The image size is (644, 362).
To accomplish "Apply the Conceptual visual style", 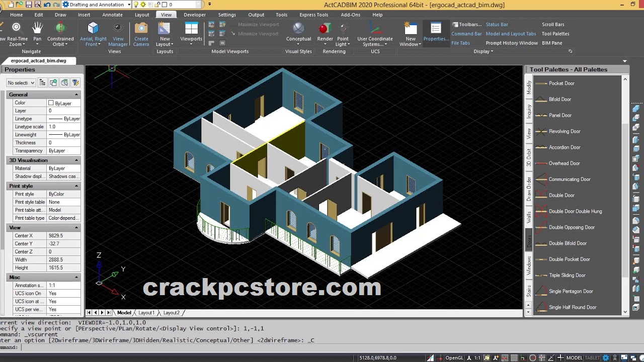I will coord(298,34).
